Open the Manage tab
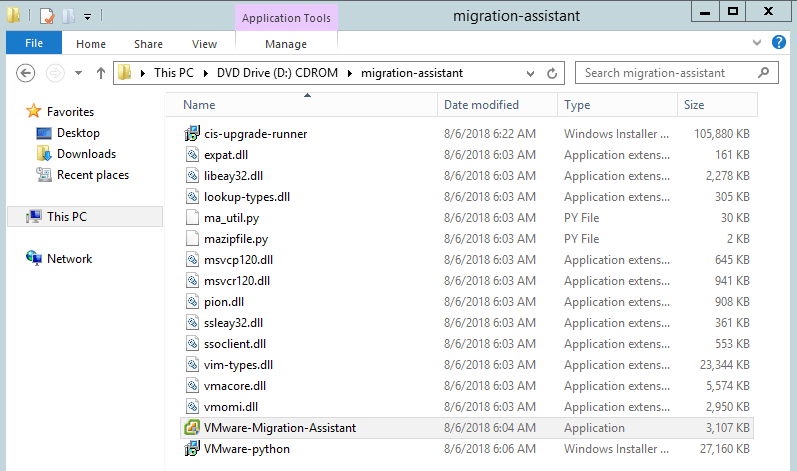This screenshot has height=471, width=797. click(x=286, y=44)
